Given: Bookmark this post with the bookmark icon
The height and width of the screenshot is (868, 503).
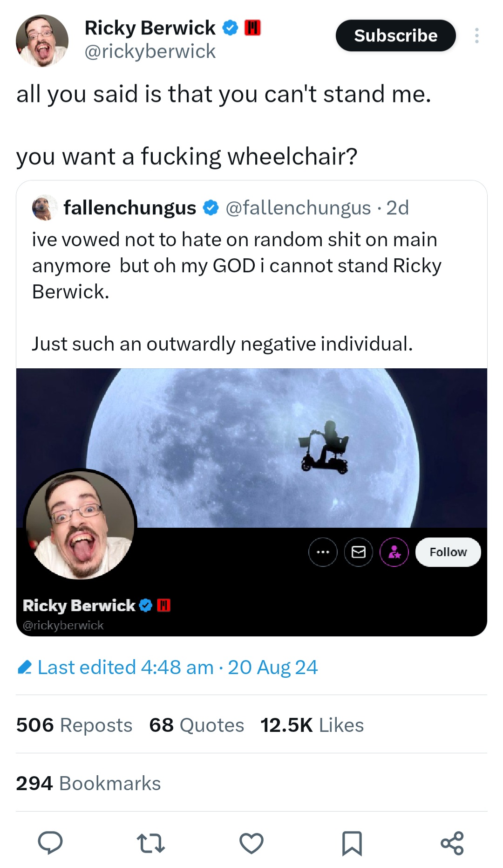Looking at the screenshot, I should click(352, 843).
